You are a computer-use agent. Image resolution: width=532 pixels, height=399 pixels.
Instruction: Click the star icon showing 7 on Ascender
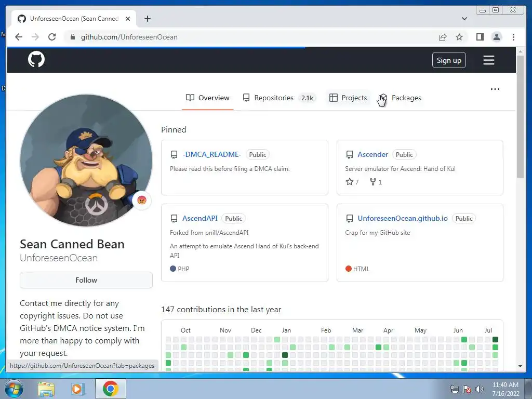(x=350, y=182)
